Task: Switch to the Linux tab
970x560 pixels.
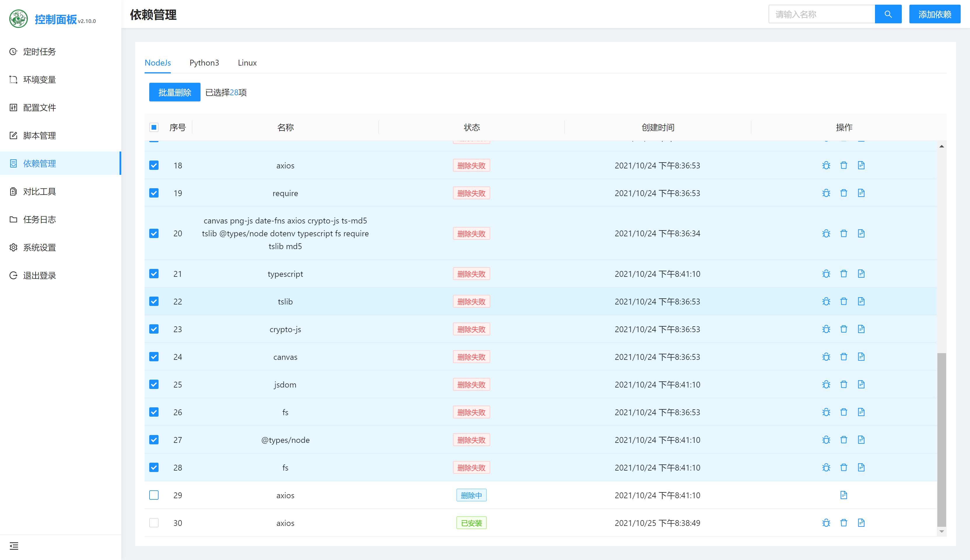Action: [x=247, y=63]
